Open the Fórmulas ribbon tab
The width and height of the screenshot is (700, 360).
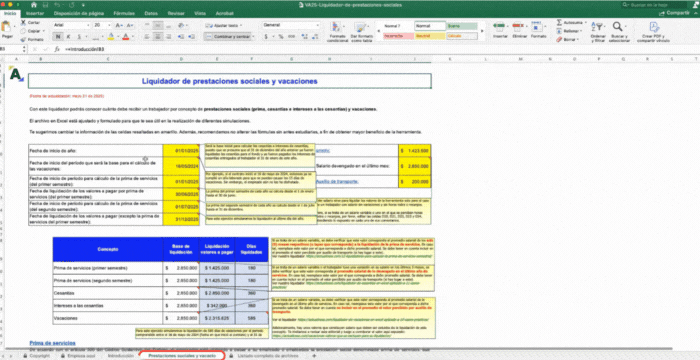tap(124, 13)
